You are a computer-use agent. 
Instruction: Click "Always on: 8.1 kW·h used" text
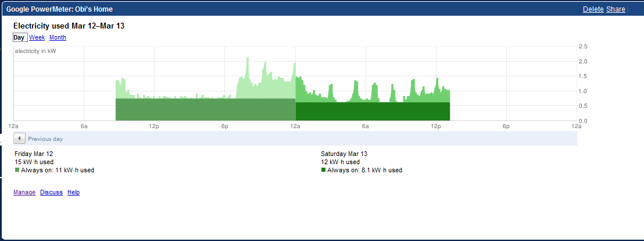364,170
